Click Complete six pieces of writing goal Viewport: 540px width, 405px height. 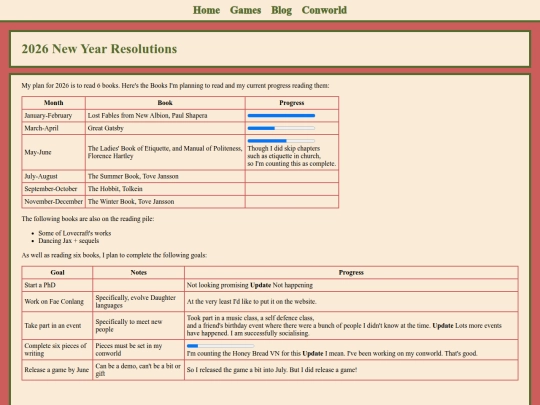57,350
